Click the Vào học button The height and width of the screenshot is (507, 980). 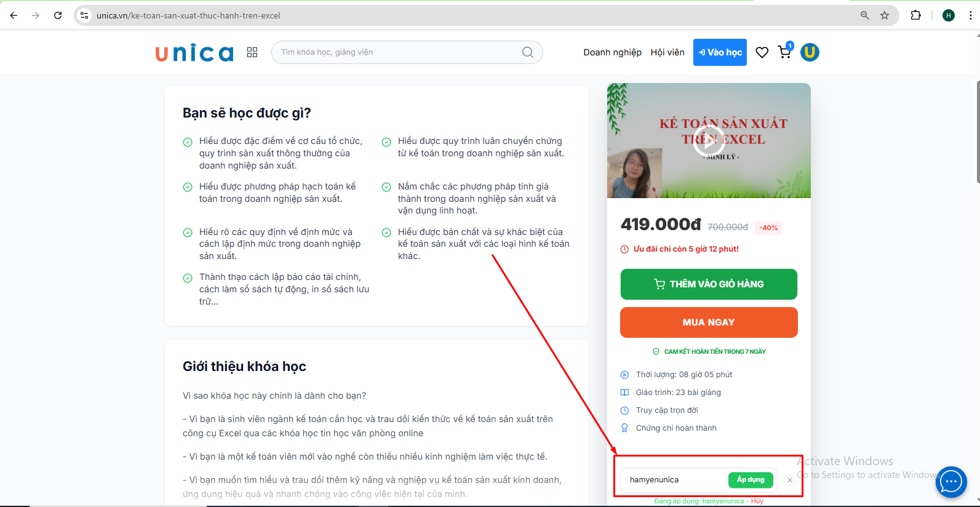coord(720,52)
